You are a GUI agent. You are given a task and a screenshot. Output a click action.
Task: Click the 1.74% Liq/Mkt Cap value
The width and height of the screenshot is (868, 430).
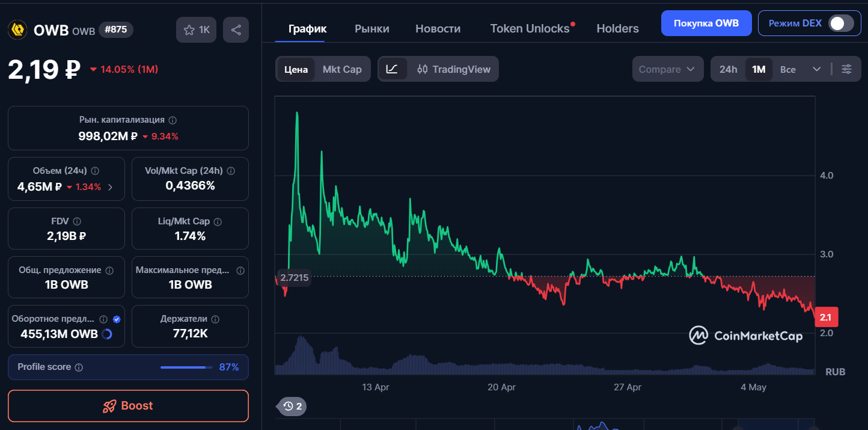[x=190, y=236]
